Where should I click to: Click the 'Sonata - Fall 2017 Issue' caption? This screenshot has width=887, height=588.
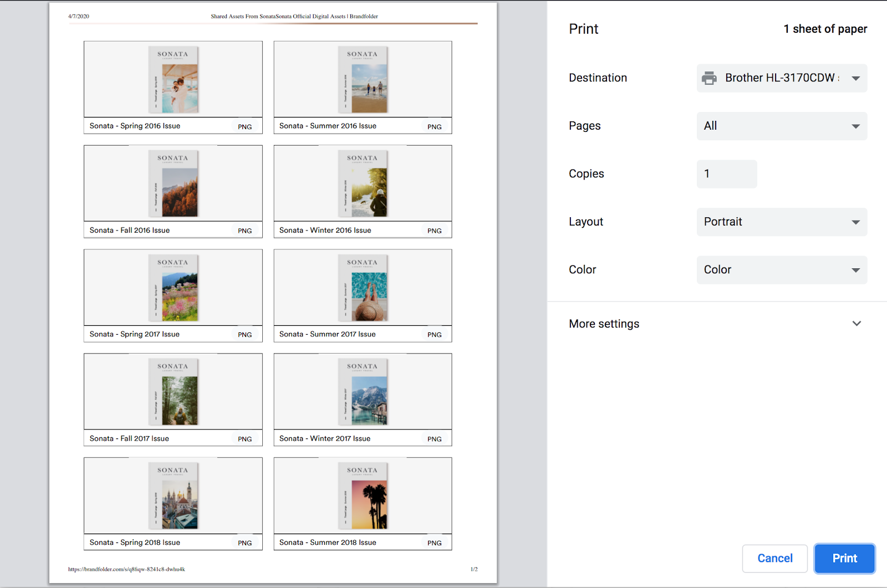129,438
